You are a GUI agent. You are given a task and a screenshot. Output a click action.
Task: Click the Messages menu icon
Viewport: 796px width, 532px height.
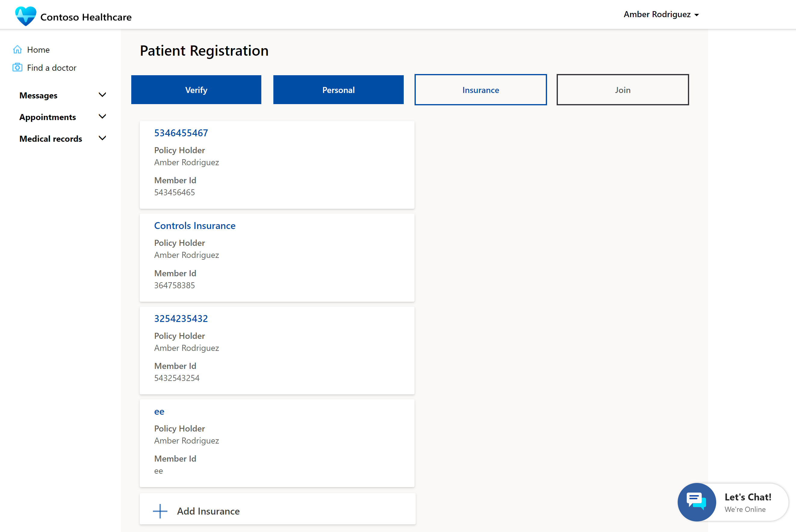click(x=101, y=94)
